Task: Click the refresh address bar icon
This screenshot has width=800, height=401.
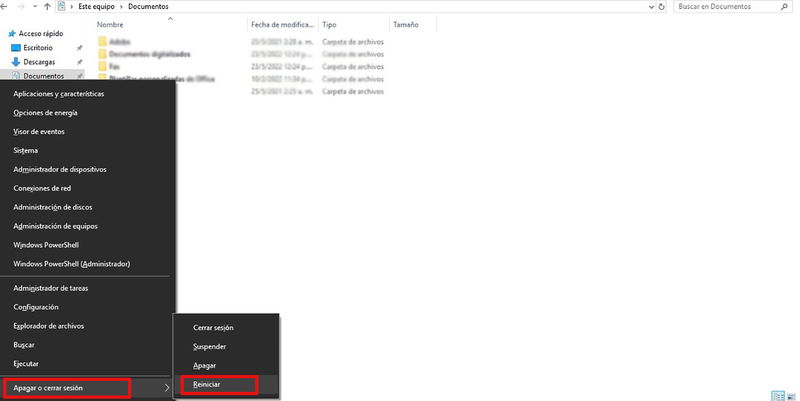Action: coord(662,7)
